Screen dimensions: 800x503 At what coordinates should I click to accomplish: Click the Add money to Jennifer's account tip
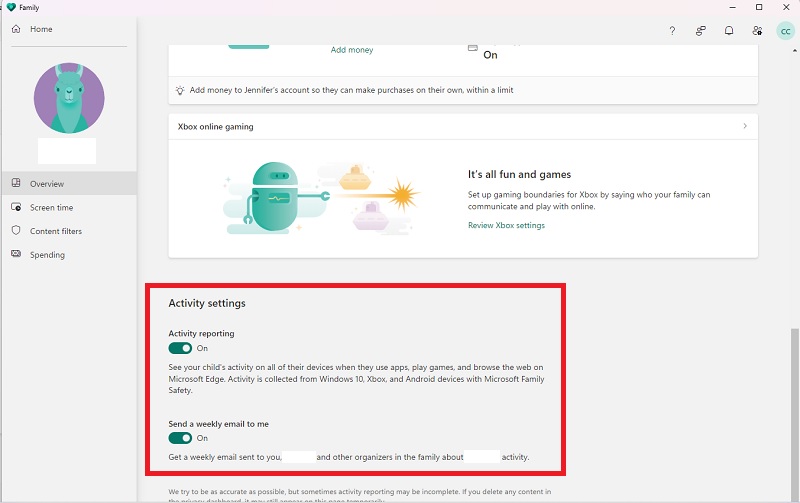[x=352, y=90]
